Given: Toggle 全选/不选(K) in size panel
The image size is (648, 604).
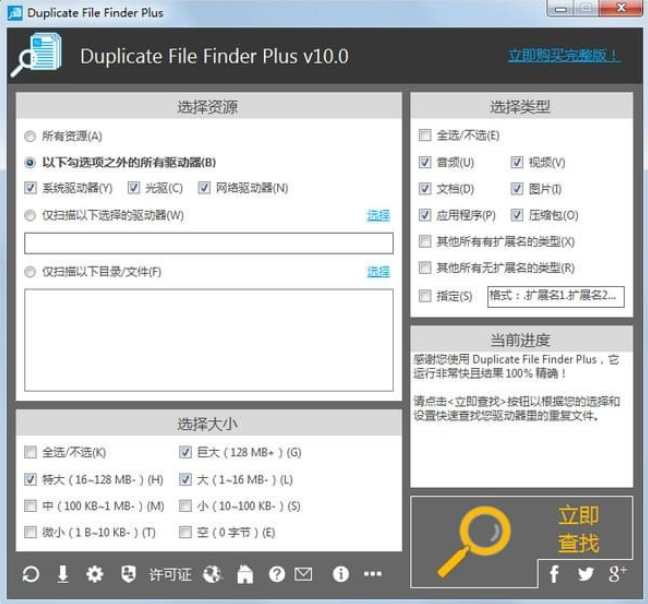Looking at the screenshot, I should click(x=30, y=452).
